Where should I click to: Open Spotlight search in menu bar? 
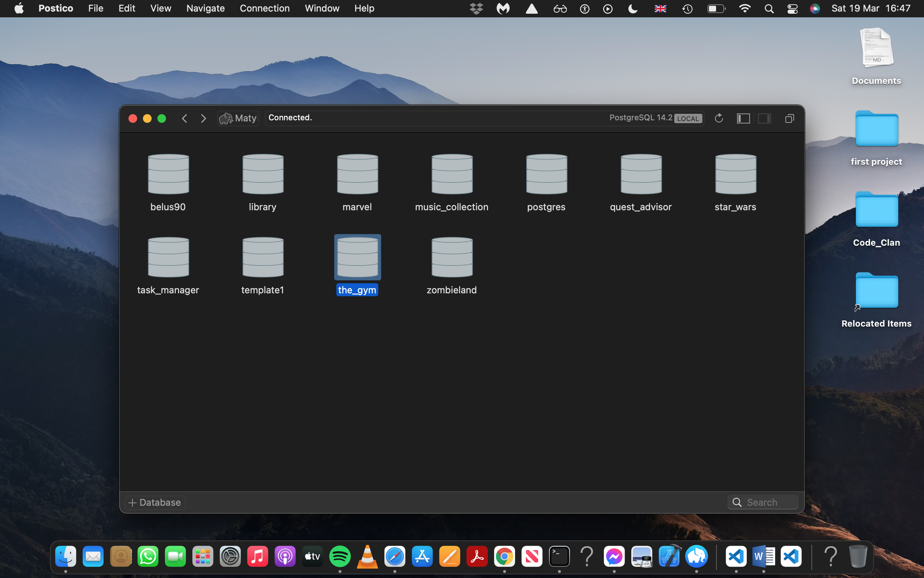(769, 8)
